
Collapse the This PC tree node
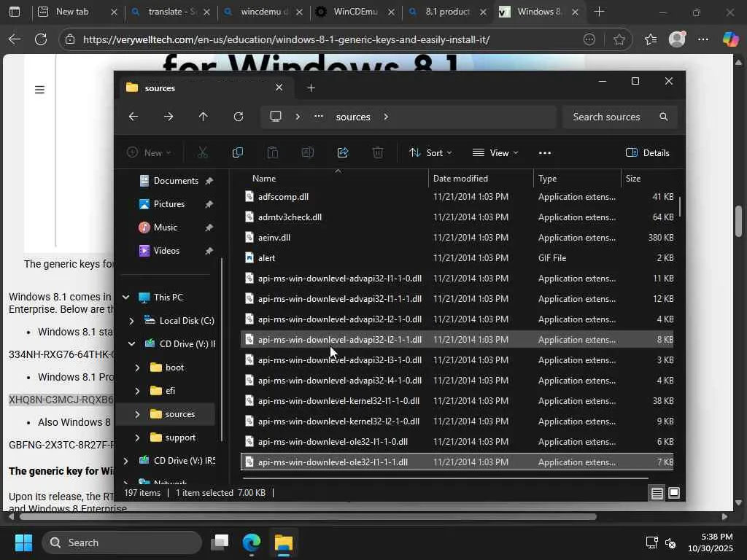click(125, 297)
